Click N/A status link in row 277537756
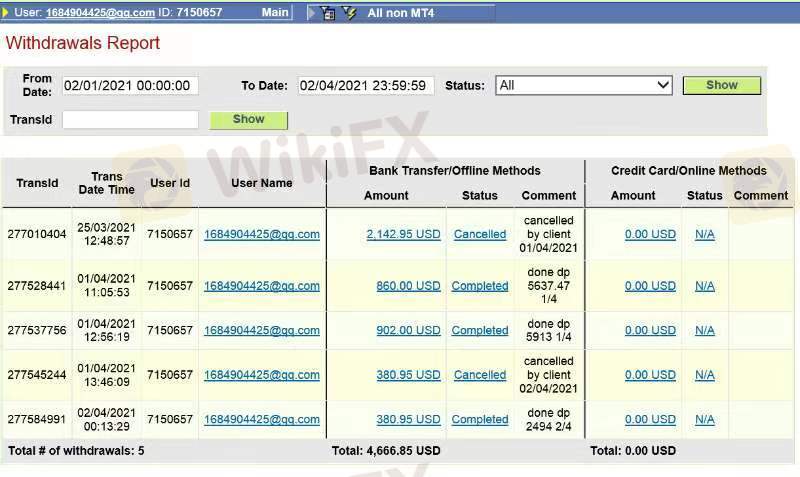The width and height of the screenshot is (800, 477). (705, 330)
